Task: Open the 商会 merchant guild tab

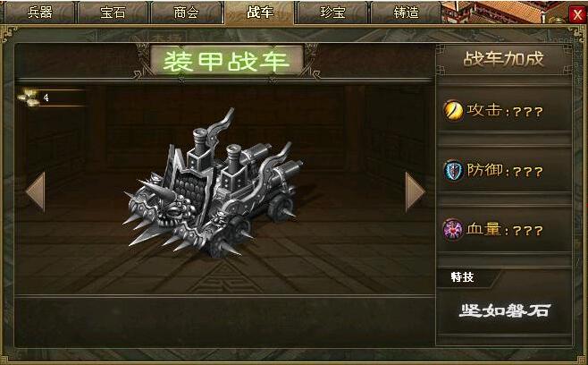Action: tap(187, 13)
